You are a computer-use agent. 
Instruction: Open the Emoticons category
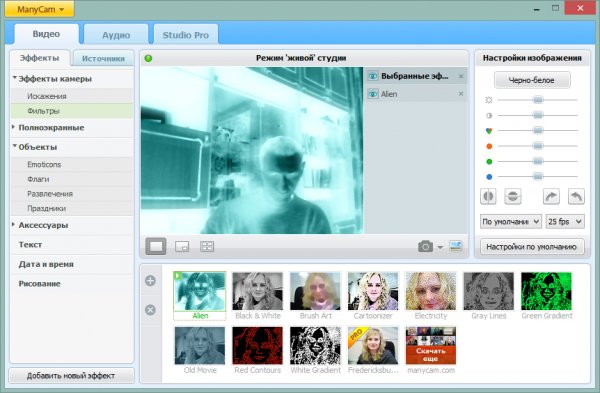coord(72,165)
